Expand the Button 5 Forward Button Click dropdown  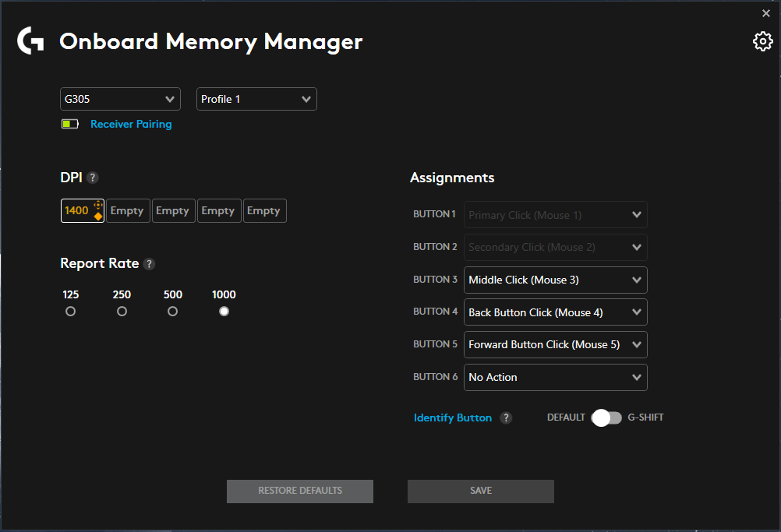pyautogui.click(x=556, y=344)
